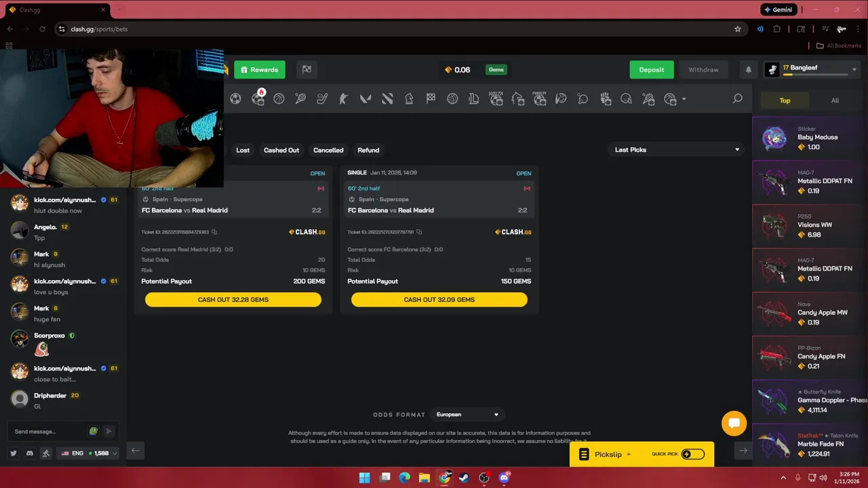This screenshot has width=868, height=488.
Task: Open the notifications bell
Action: 749,70
